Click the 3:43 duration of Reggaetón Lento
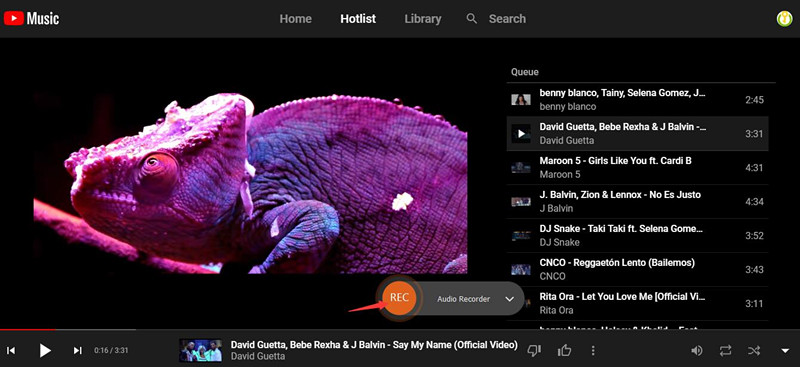 point(754,270)
